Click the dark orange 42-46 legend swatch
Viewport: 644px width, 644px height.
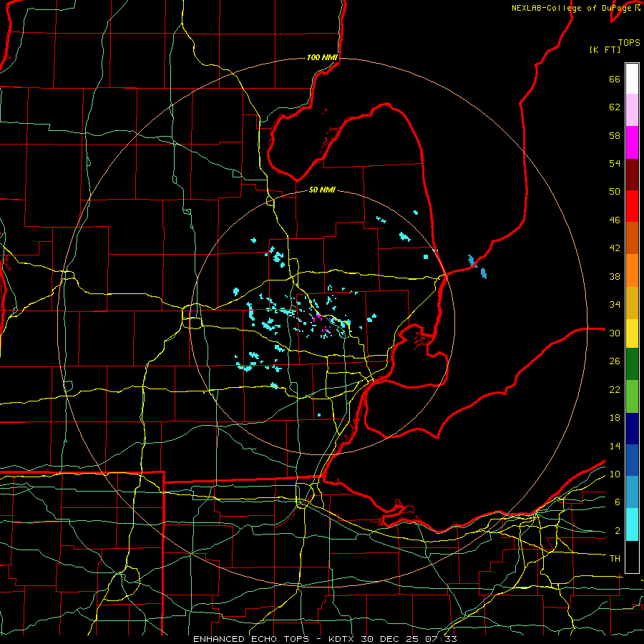pyautogui.click(x=632, y=238)
